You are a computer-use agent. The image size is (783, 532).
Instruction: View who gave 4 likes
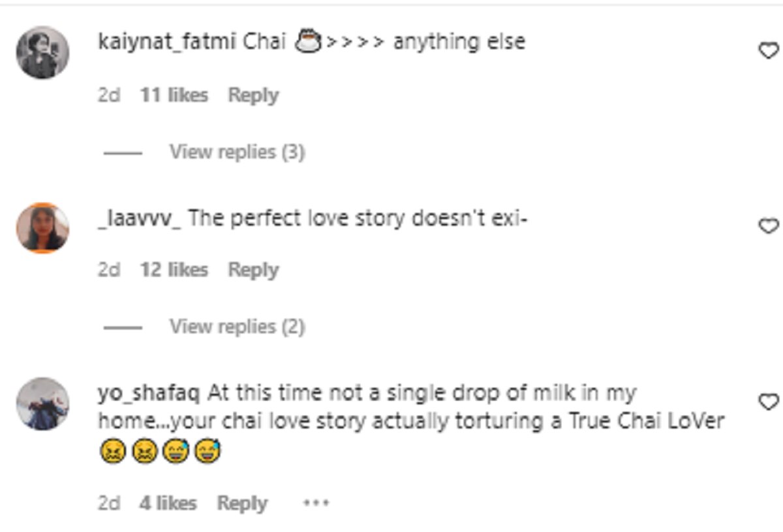(167, 503)
